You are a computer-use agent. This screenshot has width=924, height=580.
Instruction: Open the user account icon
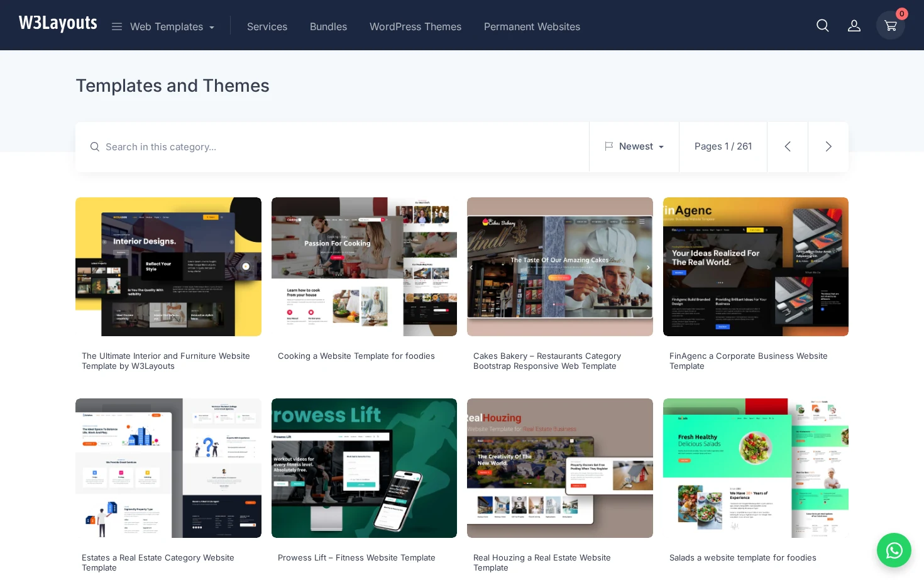(854, 26)
